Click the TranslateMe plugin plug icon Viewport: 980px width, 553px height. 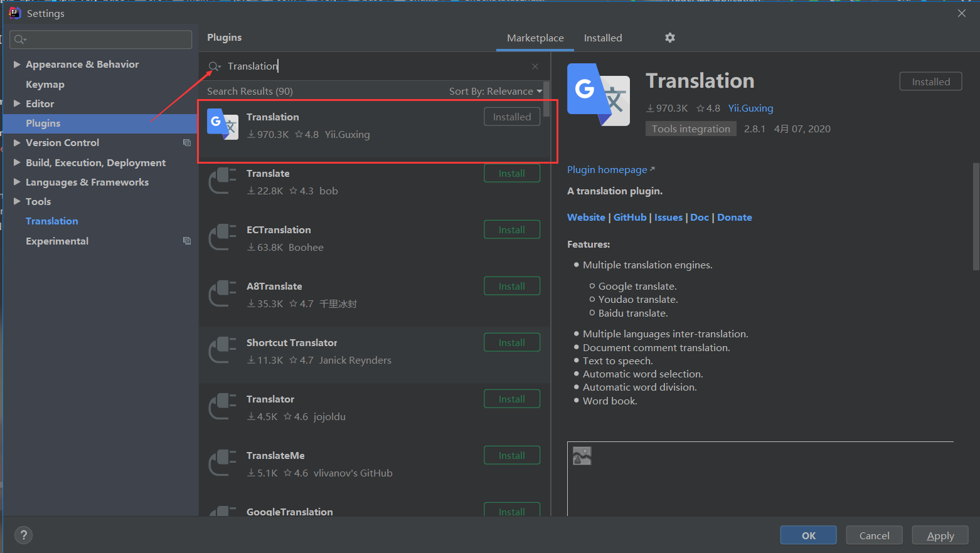(x=223, y=463)
